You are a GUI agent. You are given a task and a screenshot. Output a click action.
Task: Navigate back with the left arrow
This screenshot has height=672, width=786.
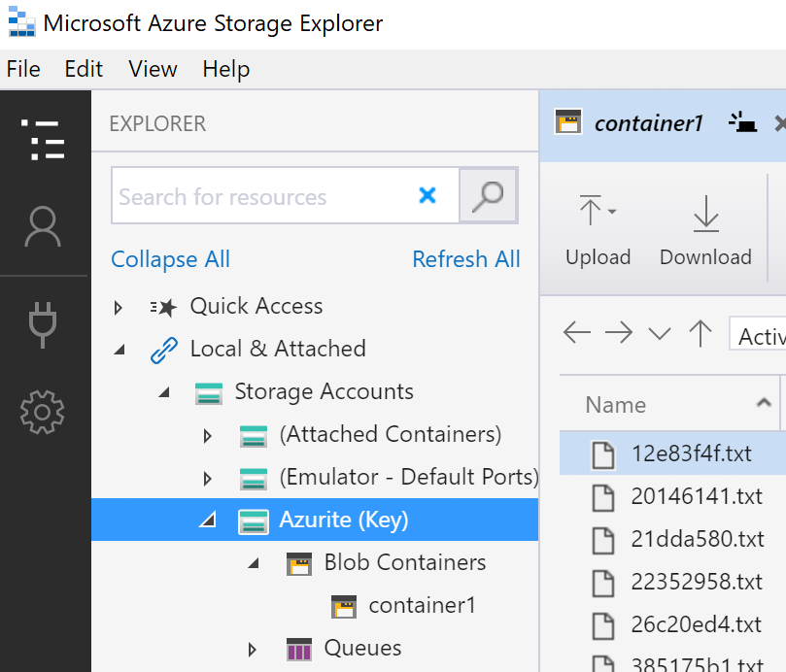click(576, 333)
